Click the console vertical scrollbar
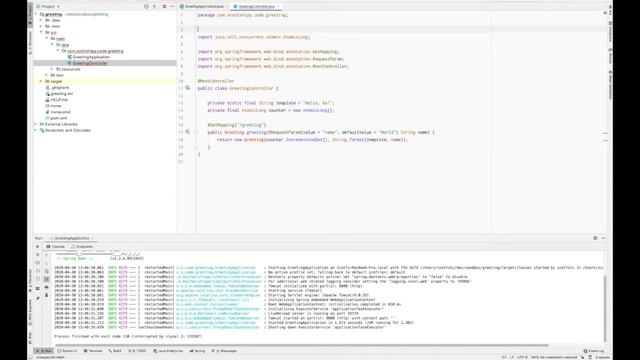Screen dimensions: 640x360 605,308
